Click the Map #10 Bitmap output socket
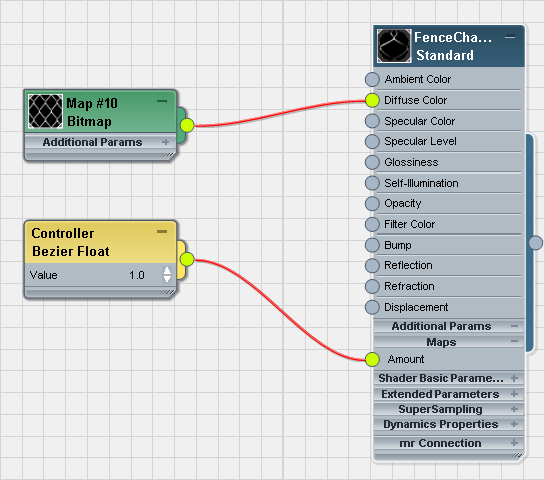The height and width of the screenshot is (480, 545). coord(187,125)
